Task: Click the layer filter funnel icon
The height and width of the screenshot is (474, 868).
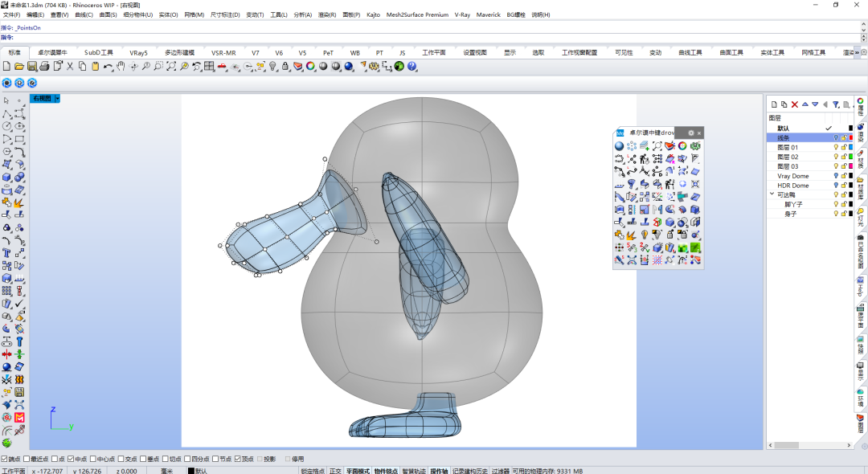Action: coord(836,104)
